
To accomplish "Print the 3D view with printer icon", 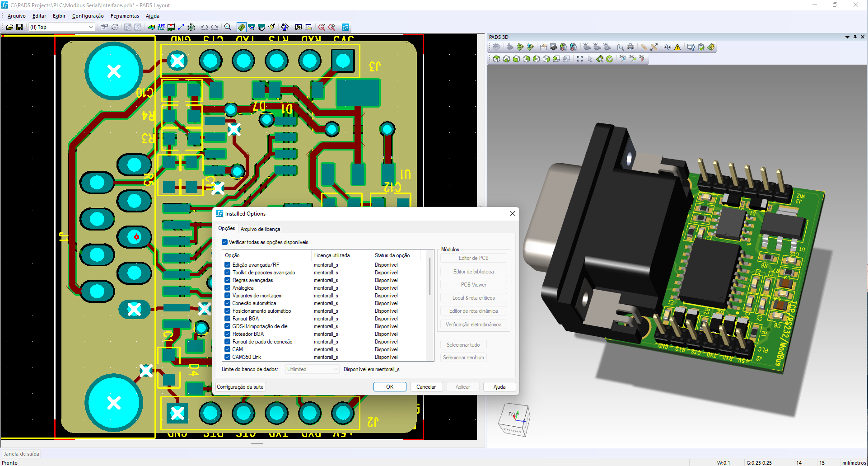I will click(x=630, y=47).
